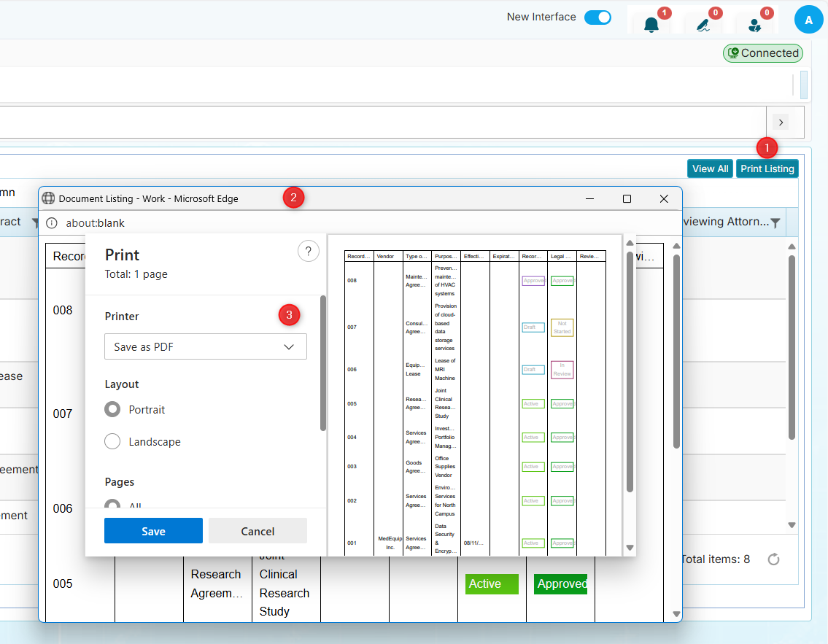The image size is (828, 644).
Task: Click the Print Listing button
Action: [767, 168]
